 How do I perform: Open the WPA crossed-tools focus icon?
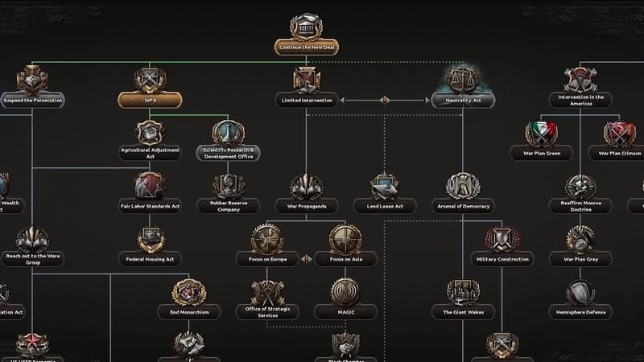tap(150, 80)
